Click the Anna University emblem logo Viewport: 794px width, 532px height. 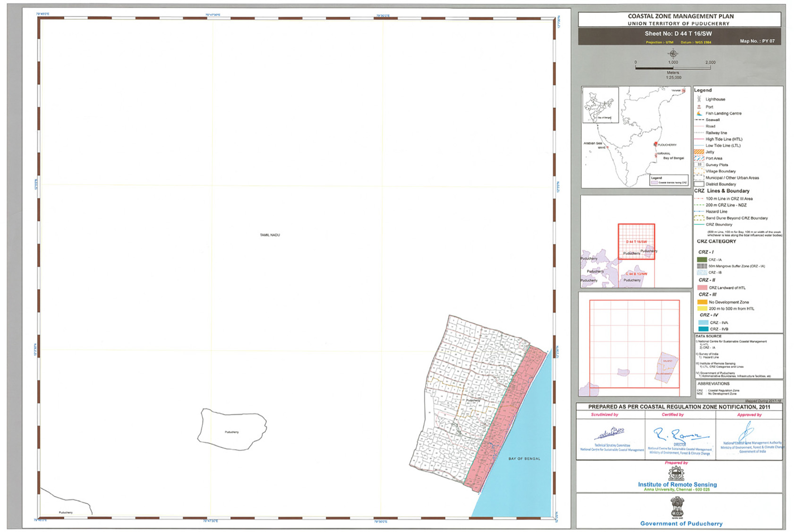[676, 473]
